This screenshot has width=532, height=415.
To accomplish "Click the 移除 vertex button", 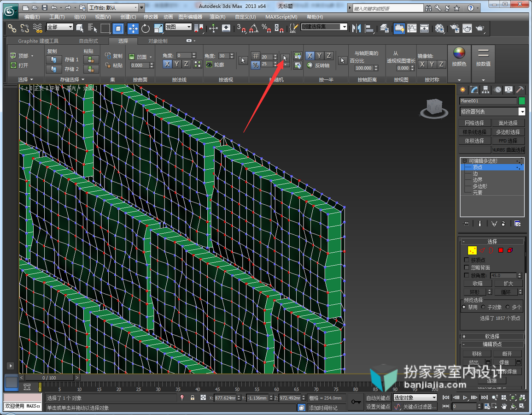I will pyautogui.click(x=477, y=354).
